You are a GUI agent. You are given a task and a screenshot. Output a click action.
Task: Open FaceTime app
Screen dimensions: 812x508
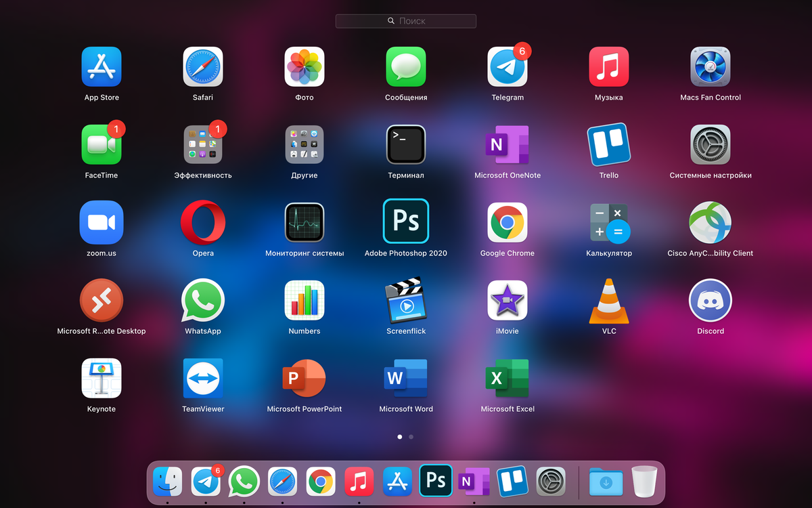(x=101, y=145)
